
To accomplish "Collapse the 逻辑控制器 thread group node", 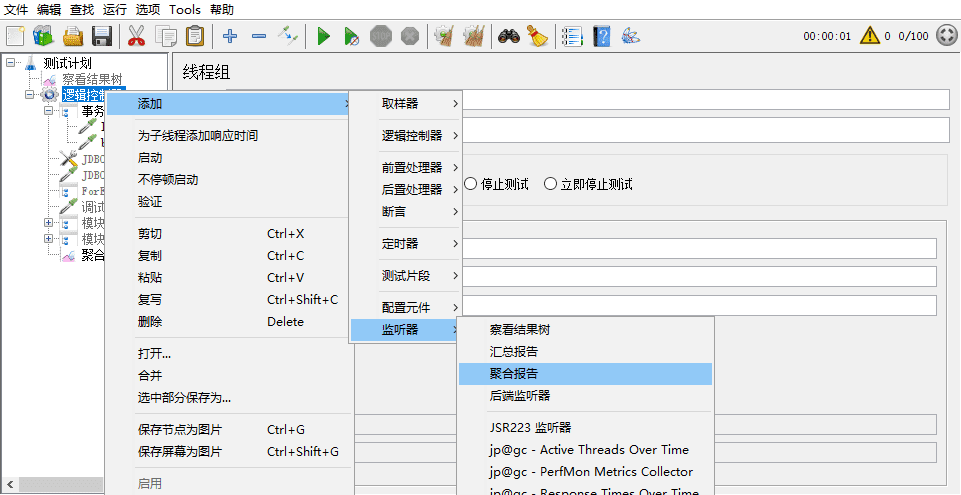I will coord(29,95).
